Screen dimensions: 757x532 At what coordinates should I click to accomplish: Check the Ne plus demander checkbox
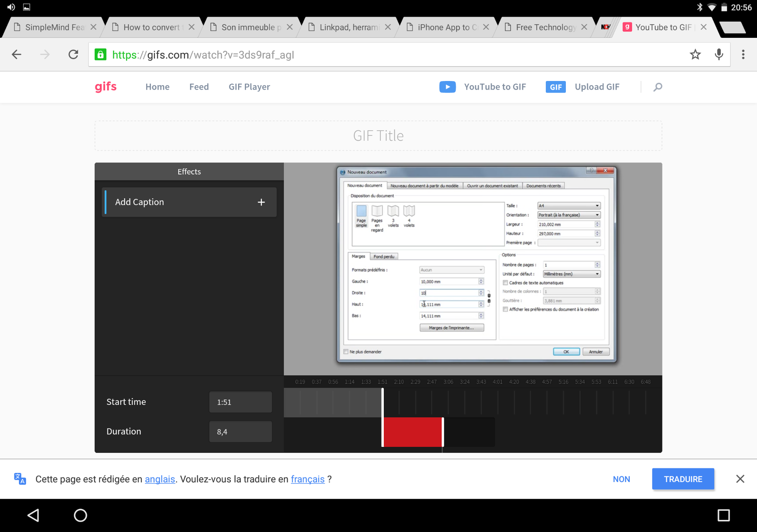coord(346,351)
